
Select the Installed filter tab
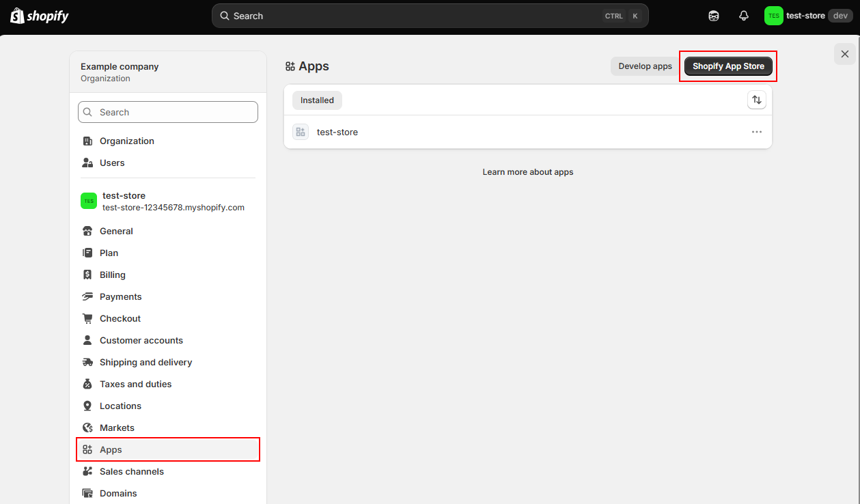point(317,100)
